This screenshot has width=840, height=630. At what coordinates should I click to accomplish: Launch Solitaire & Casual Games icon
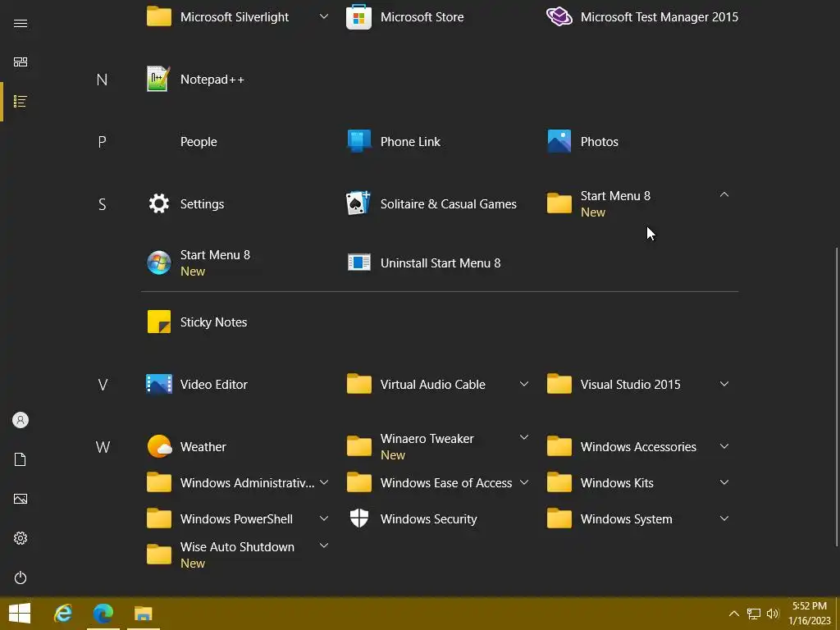coord(358,204)
